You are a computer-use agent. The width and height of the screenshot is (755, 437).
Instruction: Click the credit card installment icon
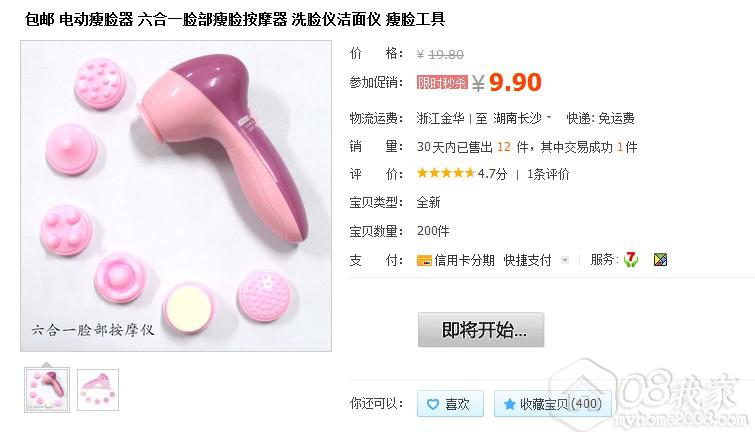424,261
